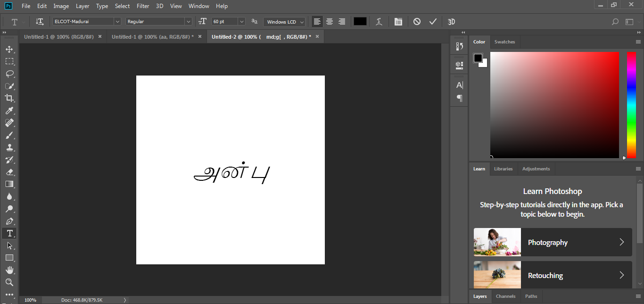Open the Retouching tutorials card
Viewport: 644px width, 304px height.
(553, 275)
